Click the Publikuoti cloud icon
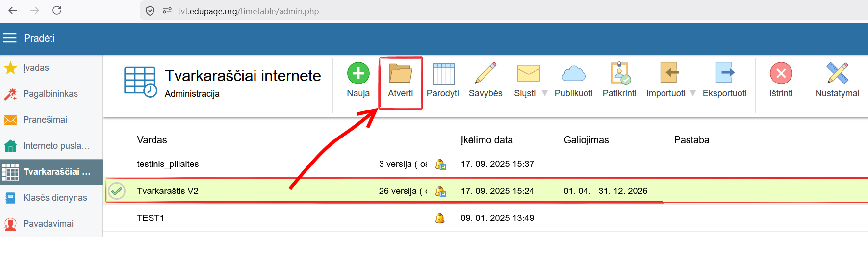This screenshot has height=275, width=868. coord(573,74)
